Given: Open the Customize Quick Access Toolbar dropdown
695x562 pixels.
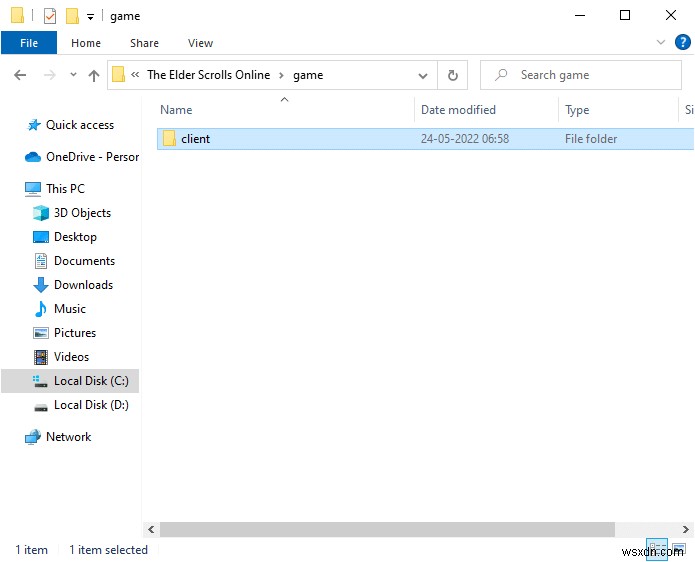Looking at the screenshot, I should (x=90, y=17).
